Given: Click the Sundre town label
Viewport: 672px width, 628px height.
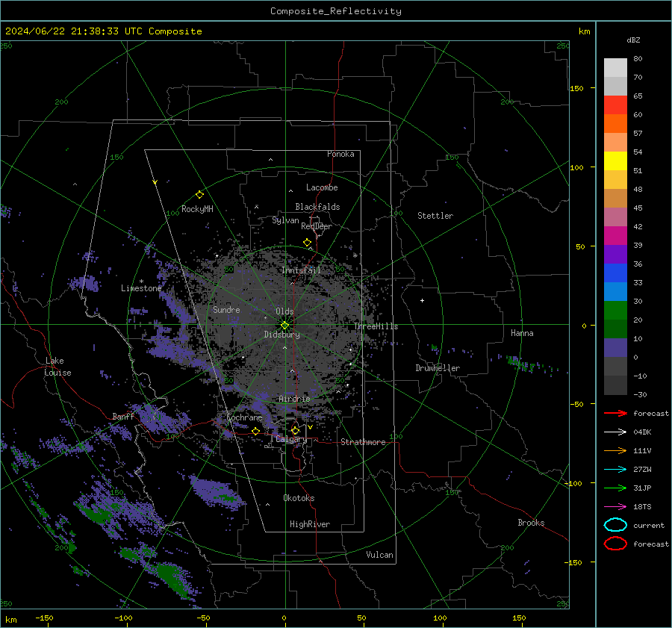Looking at the screenshot, I should click(x=226, y=309).
